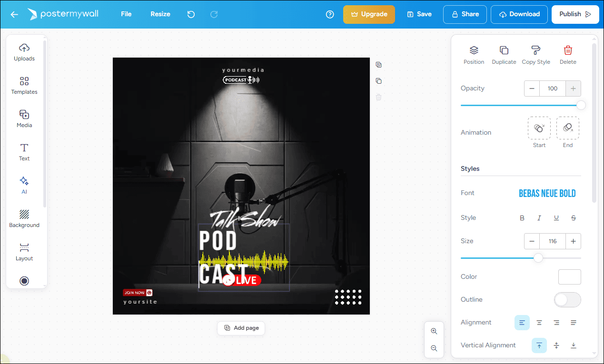Open the Background panel
This screenshot has width=604, height=364.
pyautogui.click(x=24, y=218)
